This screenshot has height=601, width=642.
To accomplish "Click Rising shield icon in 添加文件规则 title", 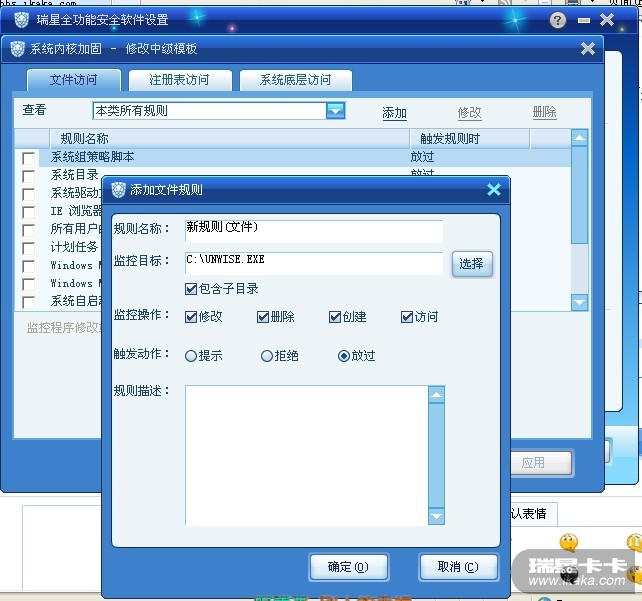I will [118, 190].
